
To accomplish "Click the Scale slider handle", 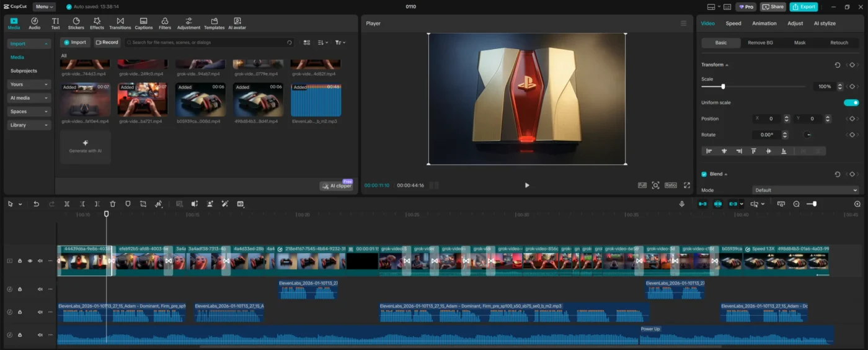I will pos(723,87).
